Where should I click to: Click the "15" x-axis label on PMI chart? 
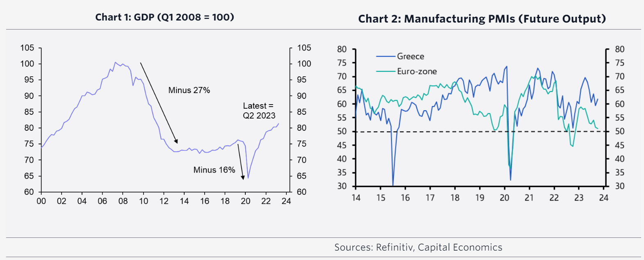click(x=381, y=198)
